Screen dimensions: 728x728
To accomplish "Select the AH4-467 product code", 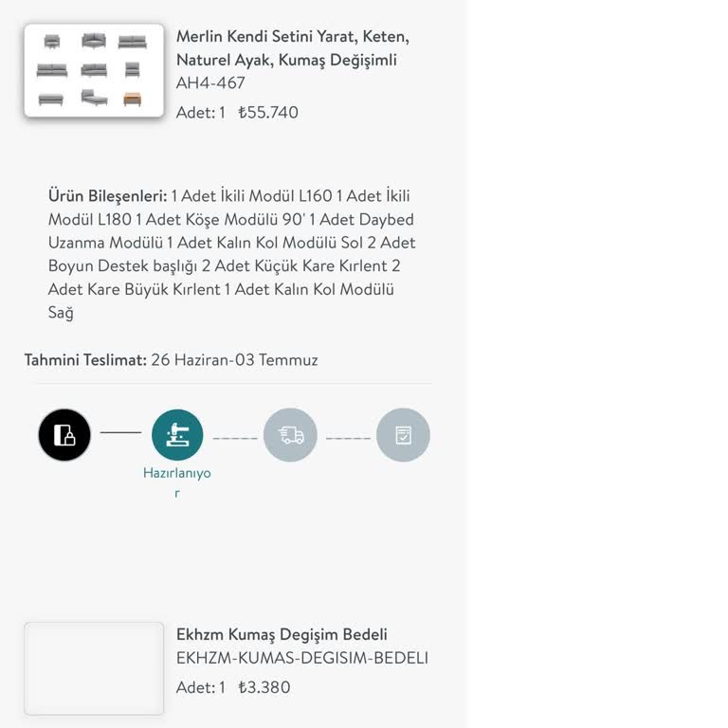I will pos(210,82).
